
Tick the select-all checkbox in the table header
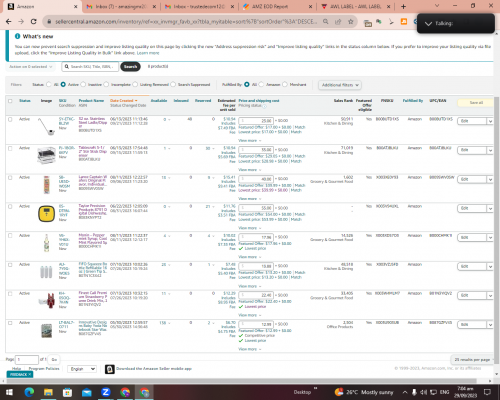tap(10, 101)
